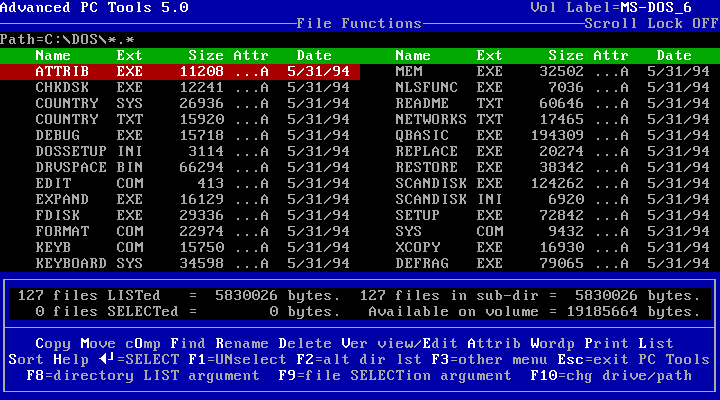Click F1=UNselect option
The height and width of the screenshot is (400, 720).
pyautogui.click(x=237, y=360)
